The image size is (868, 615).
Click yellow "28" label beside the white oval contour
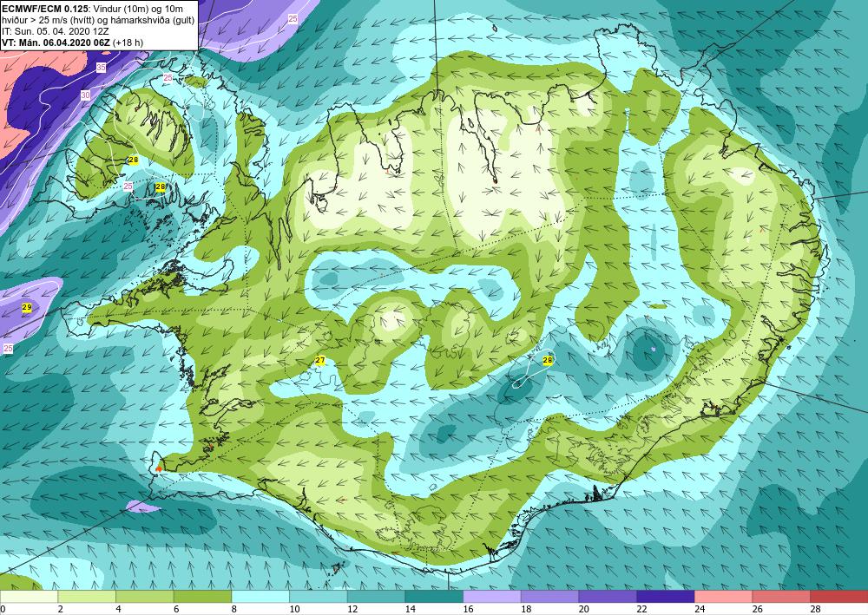548,361
